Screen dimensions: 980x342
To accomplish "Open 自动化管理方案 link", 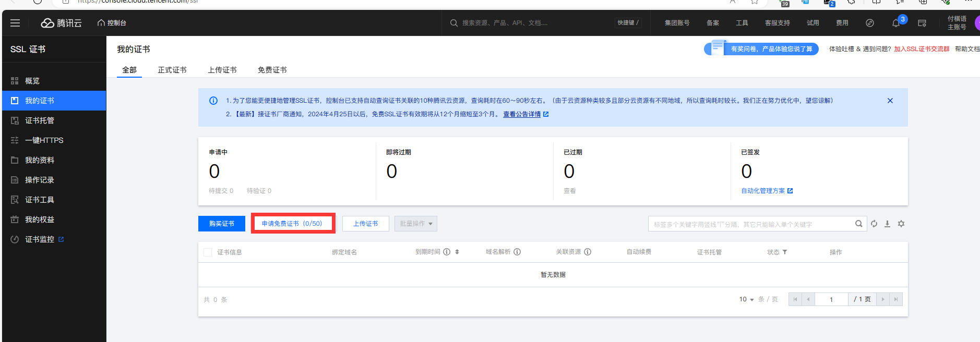I will pos(767,191).
